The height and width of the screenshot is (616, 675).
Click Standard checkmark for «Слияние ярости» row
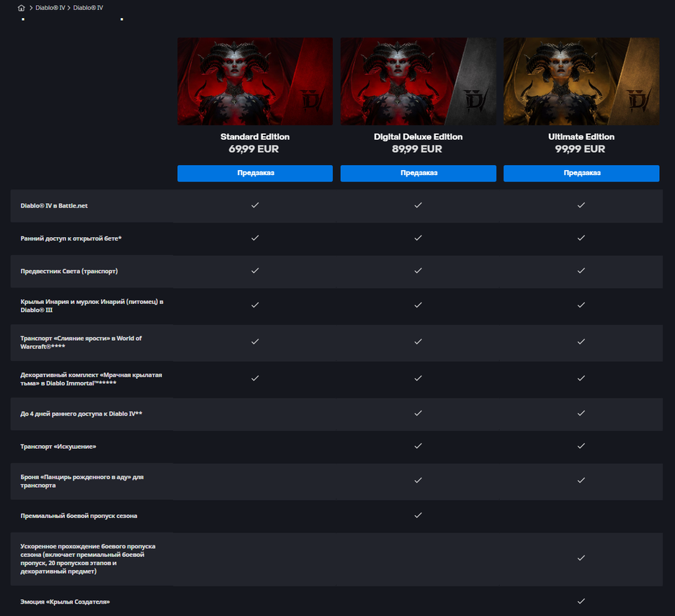click(x=255, y=342)
